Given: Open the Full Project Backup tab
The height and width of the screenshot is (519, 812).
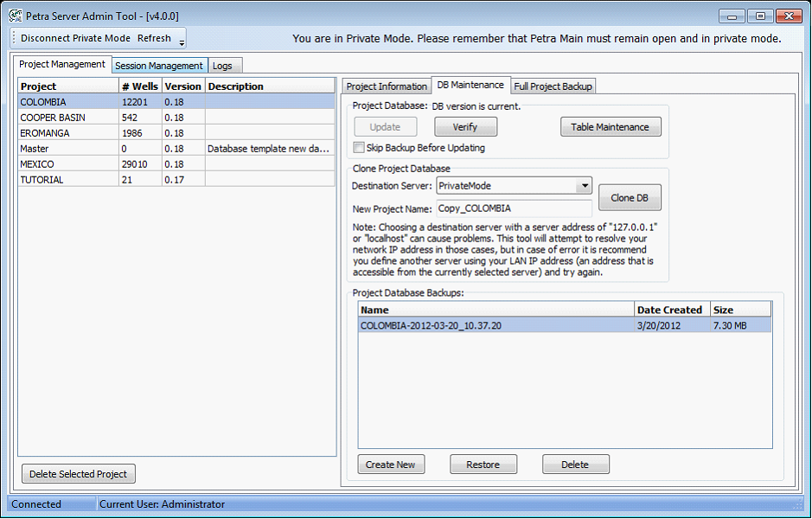Looking at the screenshot, I should point(553,86).
